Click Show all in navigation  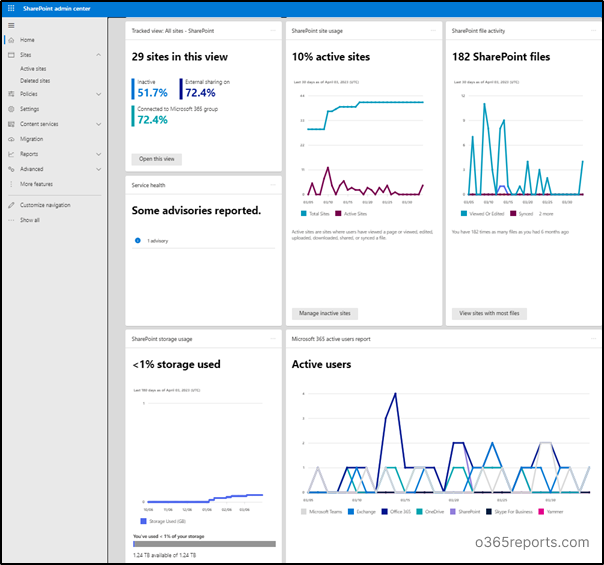30,220
